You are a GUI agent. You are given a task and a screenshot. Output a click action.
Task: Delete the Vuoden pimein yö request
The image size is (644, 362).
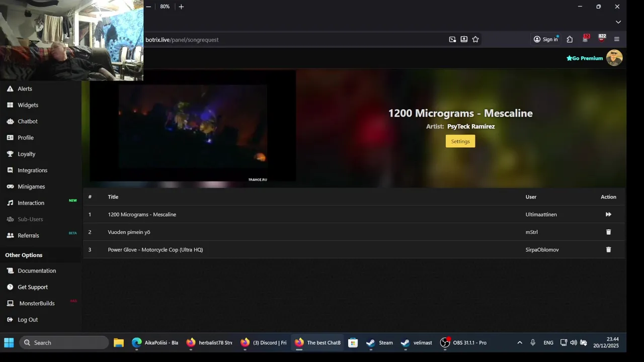(608, 232)
